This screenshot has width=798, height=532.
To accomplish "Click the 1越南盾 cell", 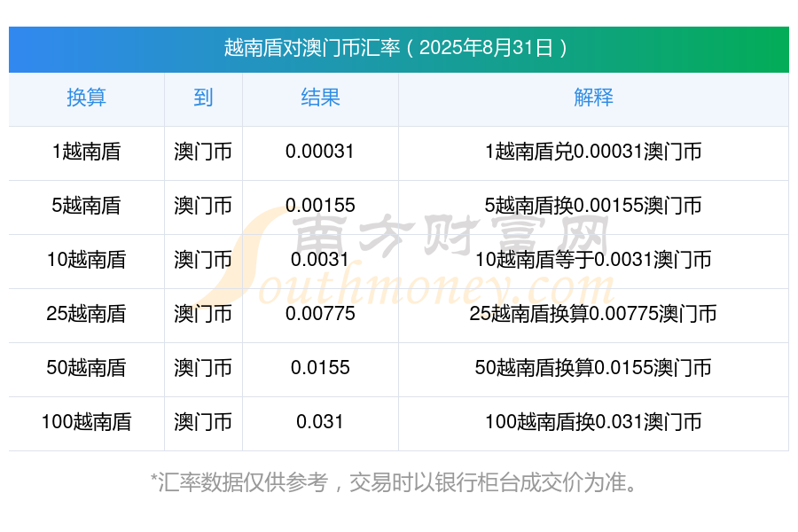I will pos(87,152).
